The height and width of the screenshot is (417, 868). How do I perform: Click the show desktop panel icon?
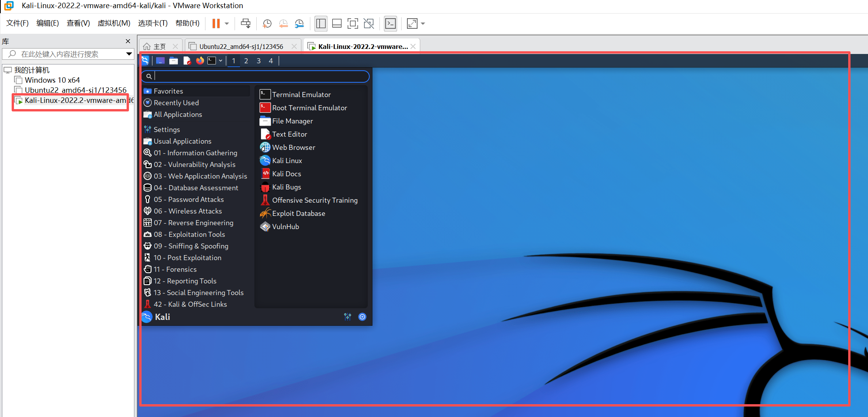click(x=160, y=61)
